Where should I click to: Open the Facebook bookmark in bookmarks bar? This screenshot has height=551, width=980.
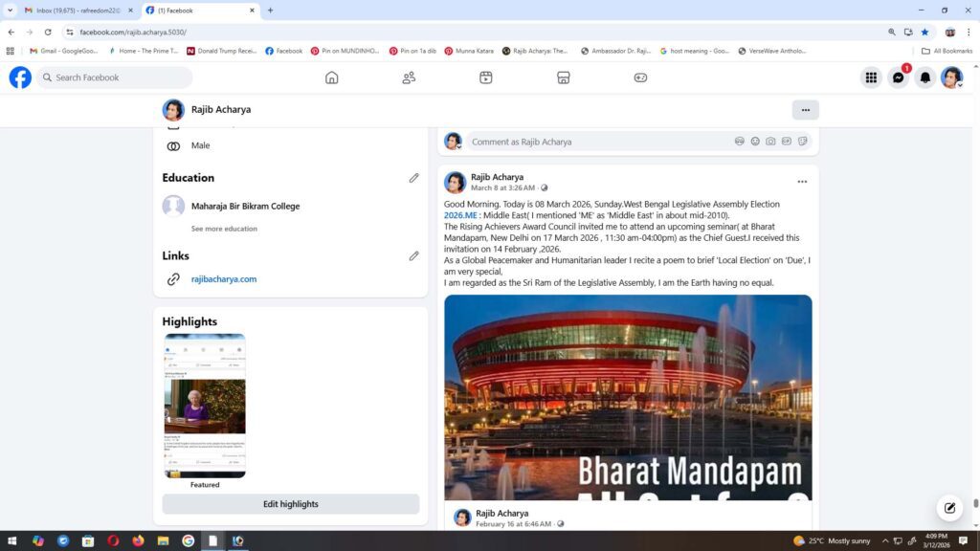pos(283,51)
